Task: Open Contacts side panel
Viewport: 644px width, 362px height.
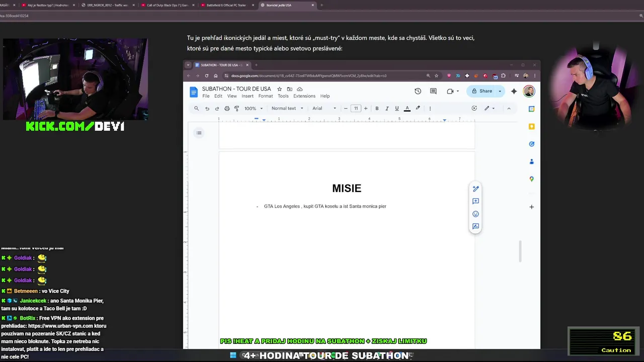Action: click(x=531, y=161)
